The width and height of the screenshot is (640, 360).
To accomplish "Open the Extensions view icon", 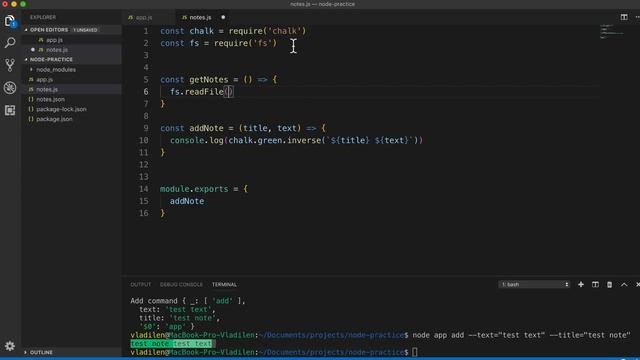I will click(x=10, y=110).
